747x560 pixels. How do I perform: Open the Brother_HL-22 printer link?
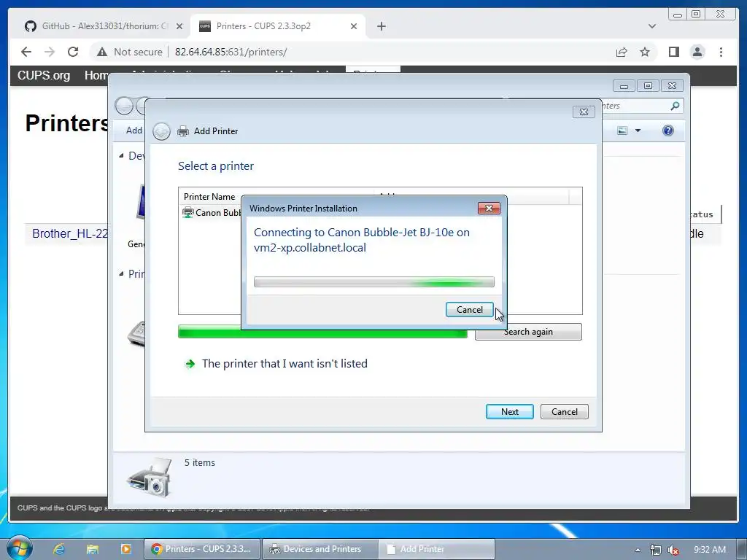click(x=70, y=233)
